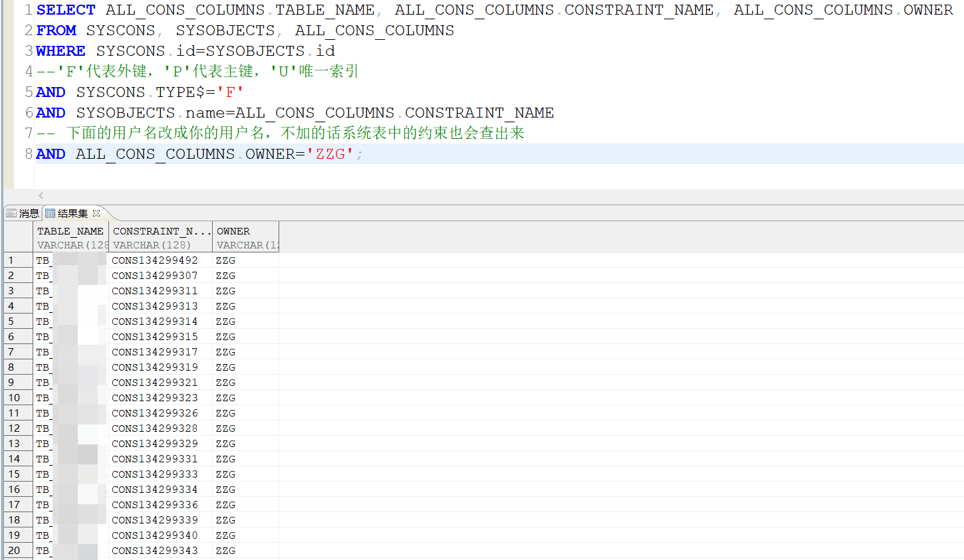Select the cell CONS134299329
The height and width of the screenshot is (560, 964).
coord(160,444)
